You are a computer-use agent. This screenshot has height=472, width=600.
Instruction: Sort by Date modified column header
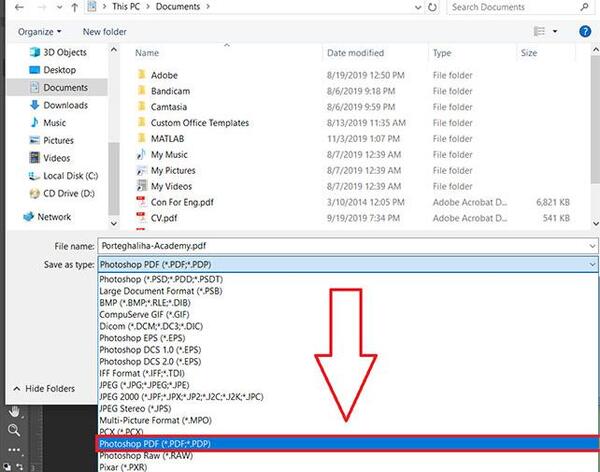(355, 53)
